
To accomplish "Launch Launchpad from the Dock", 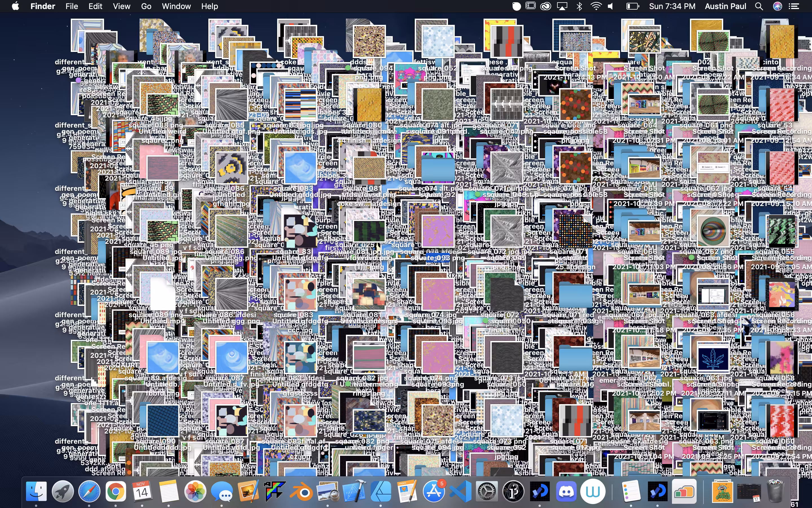I will 63,492.
